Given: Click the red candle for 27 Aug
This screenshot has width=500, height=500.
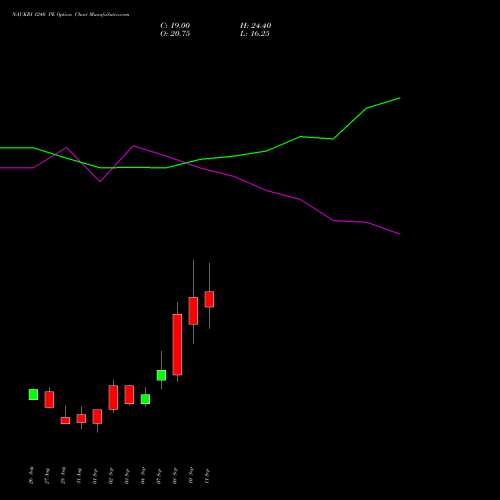Looking at the screenshot, I should click(49, 399).
